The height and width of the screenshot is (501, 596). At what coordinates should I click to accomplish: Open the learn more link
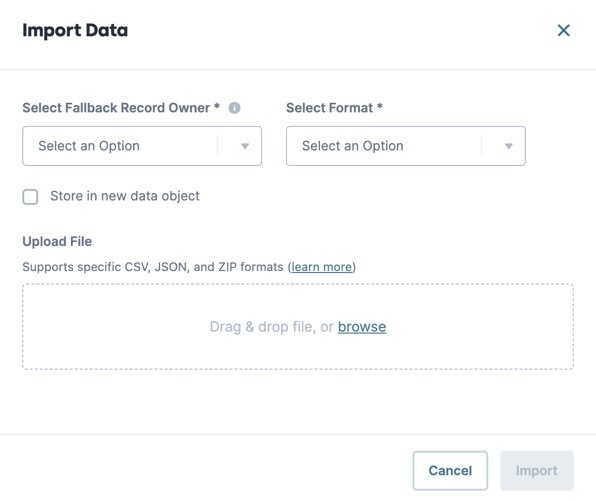[x=322, y=267]
